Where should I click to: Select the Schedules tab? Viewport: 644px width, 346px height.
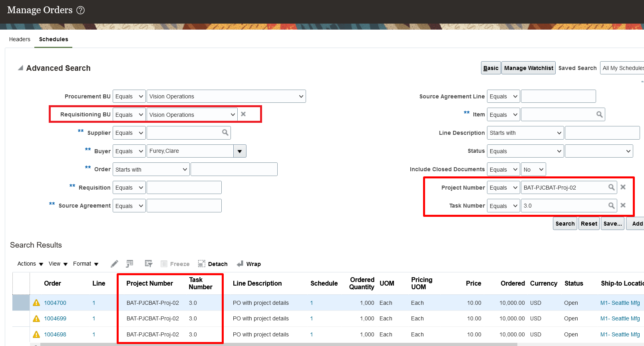(54, 39)
